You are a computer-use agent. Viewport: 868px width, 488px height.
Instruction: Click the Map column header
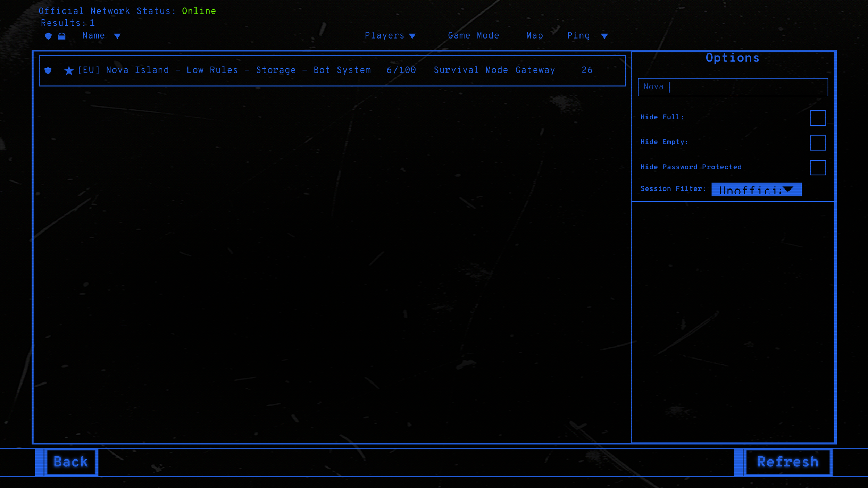click(x=535, y=36)
